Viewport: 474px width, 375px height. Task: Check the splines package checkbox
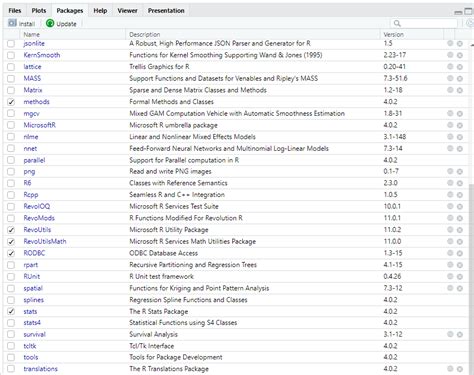[x=11, y=300]
